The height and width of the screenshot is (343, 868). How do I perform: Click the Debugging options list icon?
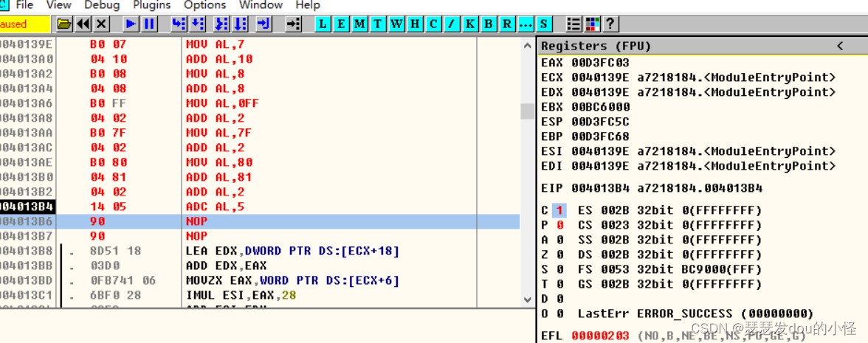tap(574, 24)
